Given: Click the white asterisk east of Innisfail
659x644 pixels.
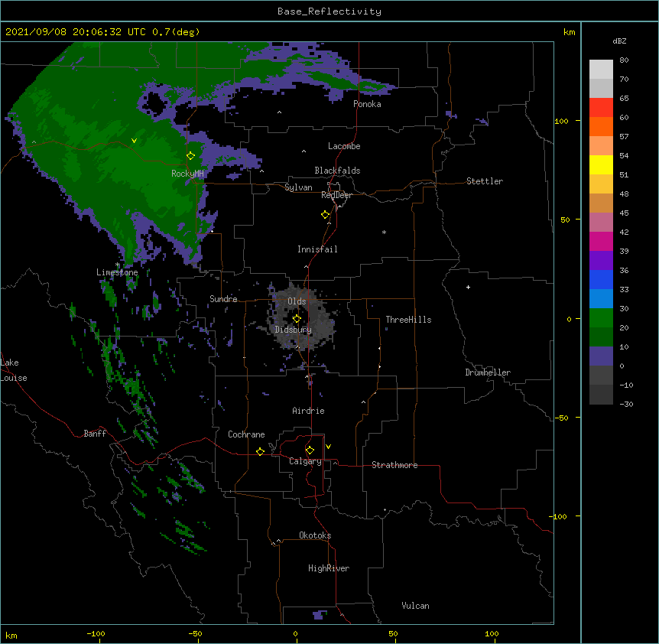Looking at the screenshot, I should (384, 232).
